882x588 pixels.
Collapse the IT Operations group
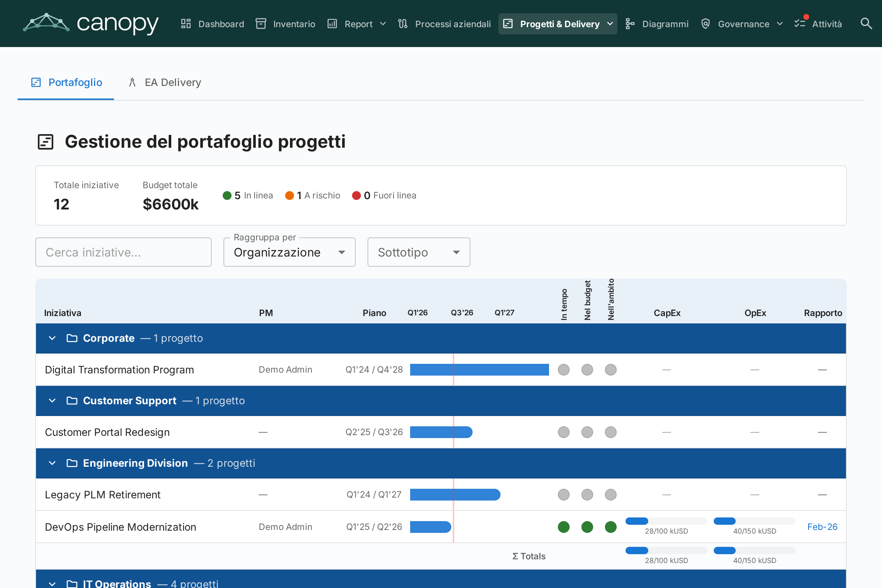52,584
